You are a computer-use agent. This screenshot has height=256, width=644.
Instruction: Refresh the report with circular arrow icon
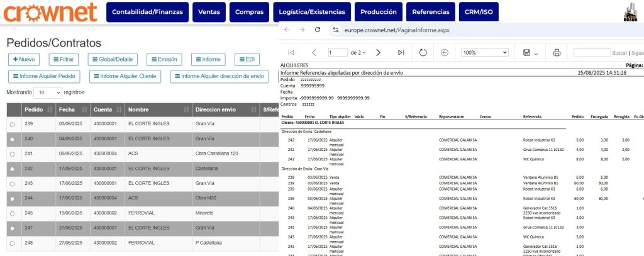point(423,53)
